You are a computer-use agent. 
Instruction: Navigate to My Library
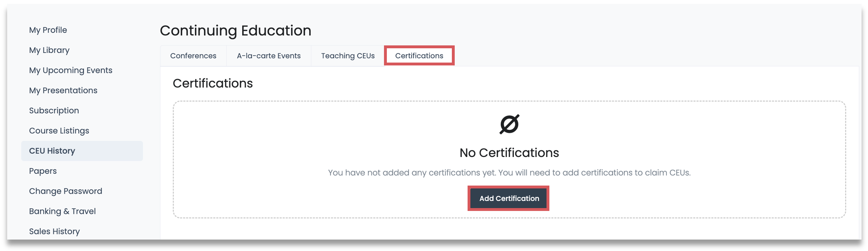(49, 50)
